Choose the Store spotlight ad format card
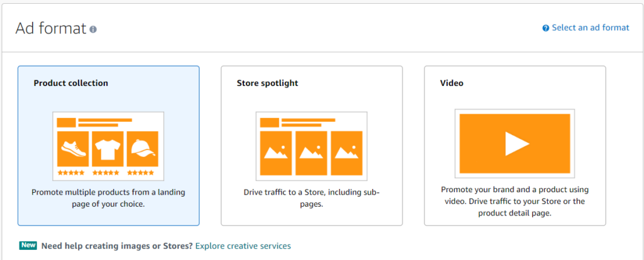This screenshot has height=260, width=644. (312, 146)
